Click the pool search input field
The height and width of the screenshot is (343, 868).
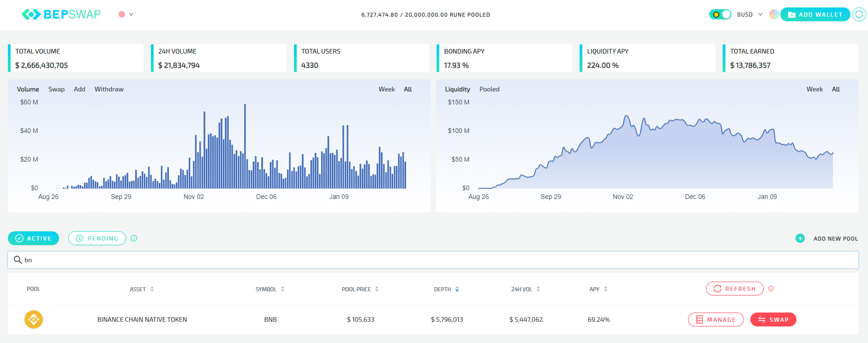pos(433,260)
